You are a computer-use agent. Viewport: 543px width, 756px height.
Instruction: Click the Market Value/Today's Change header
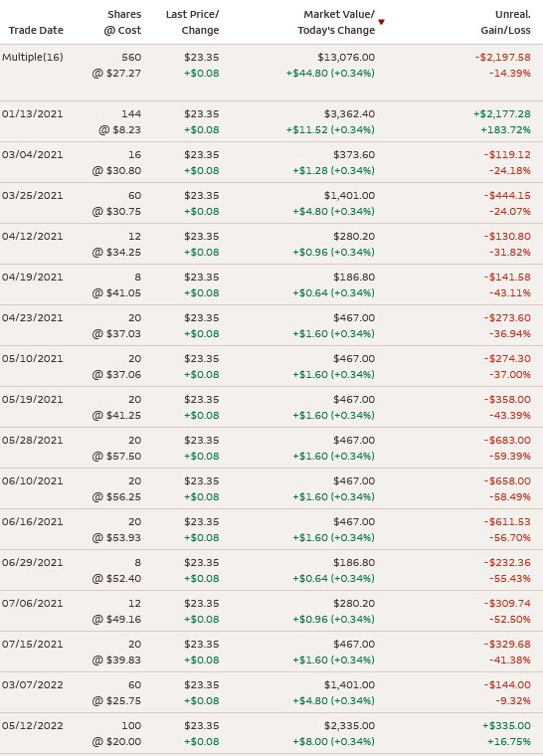pos(336,22)
